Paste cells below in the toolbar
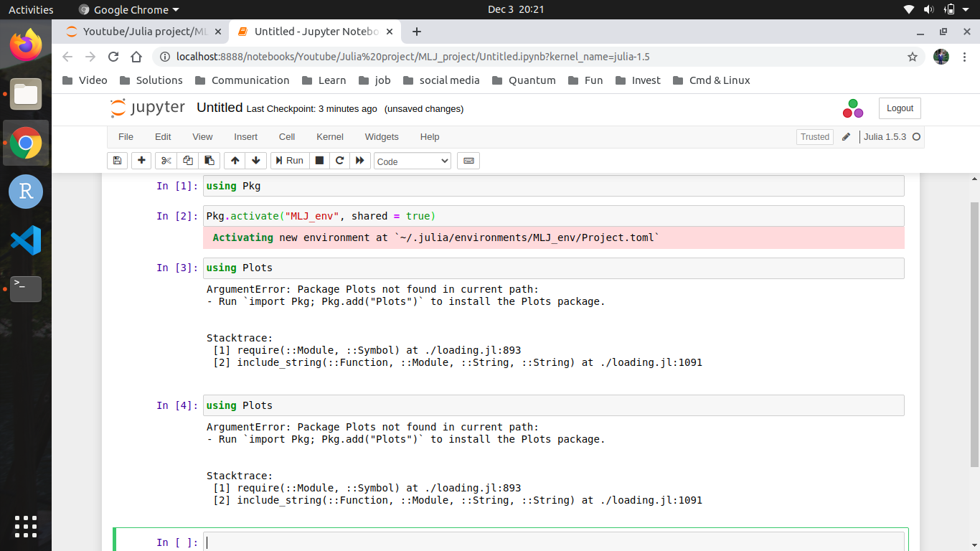Screen dimensions: 980x551 click(x=209, y=161)
